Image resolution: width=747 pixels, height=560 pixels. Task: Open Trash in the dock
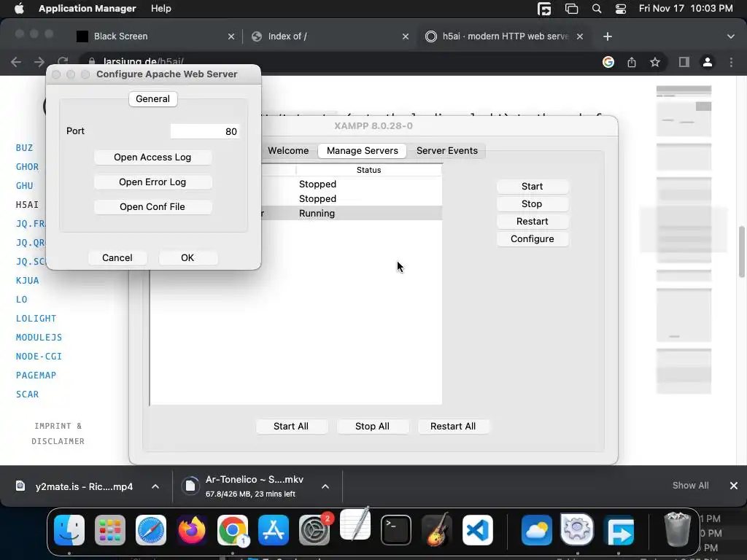(x=677, y=529)
